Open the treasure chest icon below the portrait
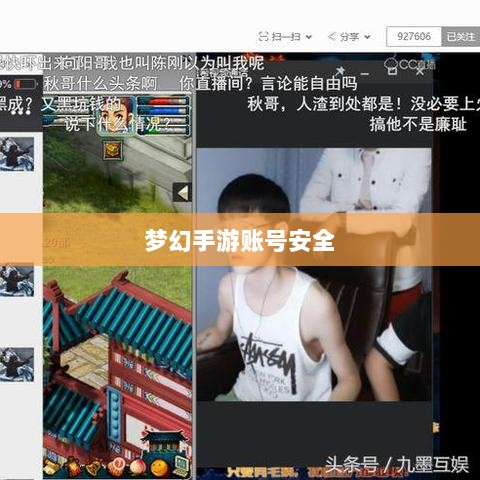This screenshot has height=480, width=480. tap(113, 150)
